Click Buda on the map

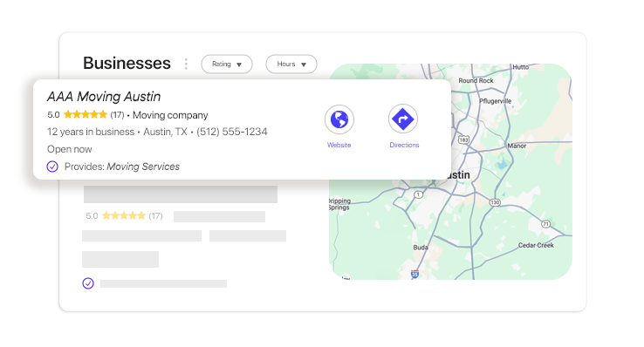[x=421, y=248]
